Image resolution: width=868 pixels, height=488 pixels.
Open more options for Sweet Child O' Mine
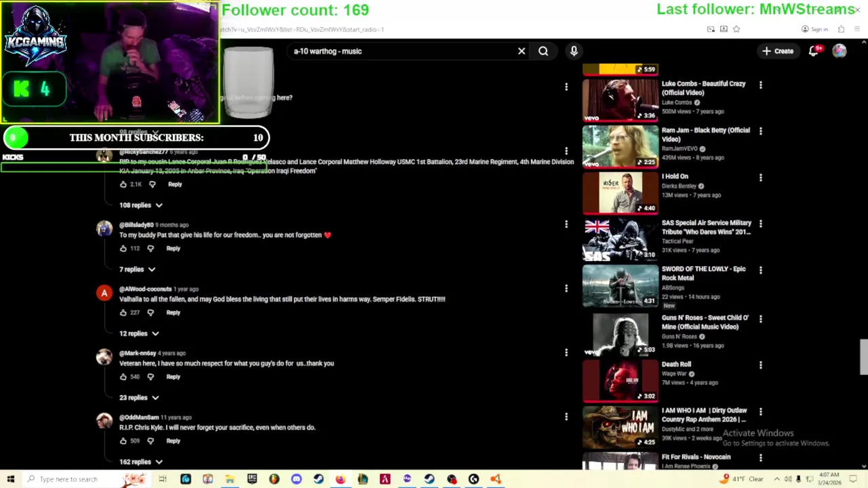pos(760,319)
